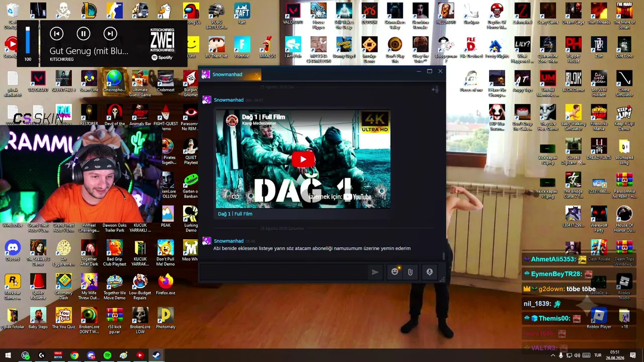Select the Puppet House desktop icon

coord(573,50)
